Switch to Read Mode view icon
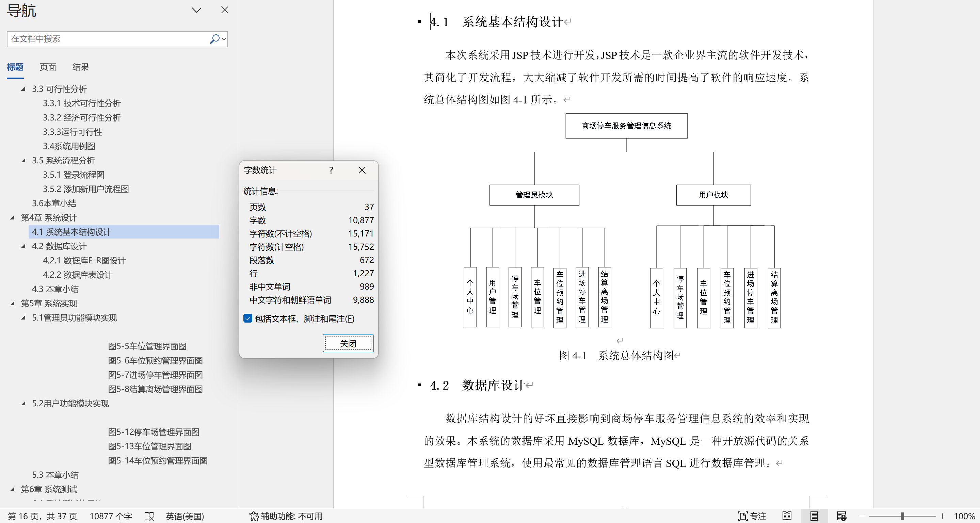 pyautogui.click(x=787, y=516)
